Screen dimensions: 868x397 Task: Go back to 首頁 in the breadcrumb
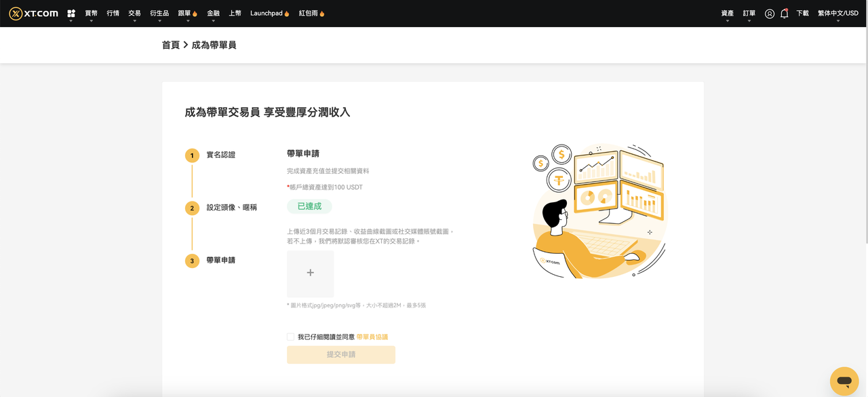coord(171,45)
